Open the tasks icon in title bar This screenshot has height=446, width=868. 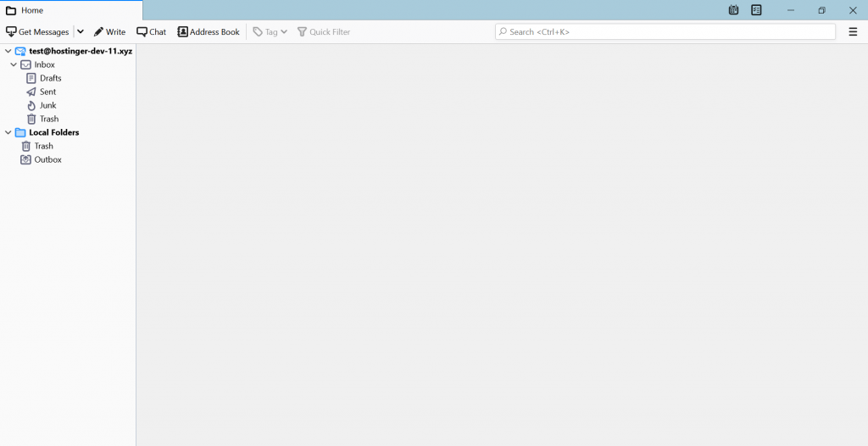(756, 10)
